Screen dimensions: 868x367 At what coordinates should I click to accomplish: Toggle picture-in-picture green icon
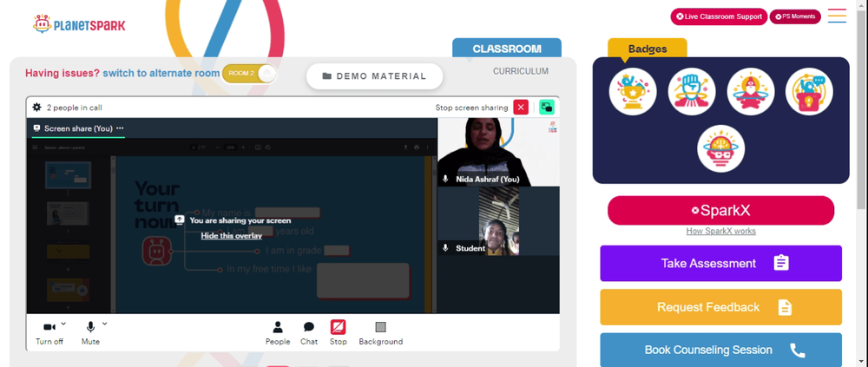pyautogui.click(x=547, y=107)
